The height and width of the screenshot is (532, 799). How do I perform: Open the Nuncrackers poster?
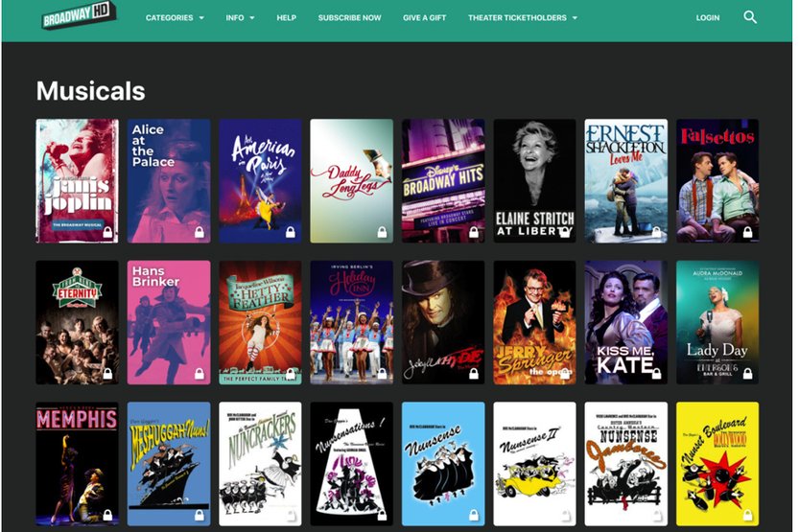point(260,464)
